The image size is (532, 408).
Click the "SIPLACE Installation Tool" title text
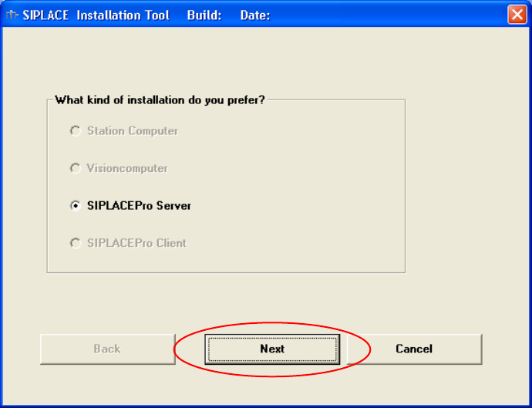[96, 15]
